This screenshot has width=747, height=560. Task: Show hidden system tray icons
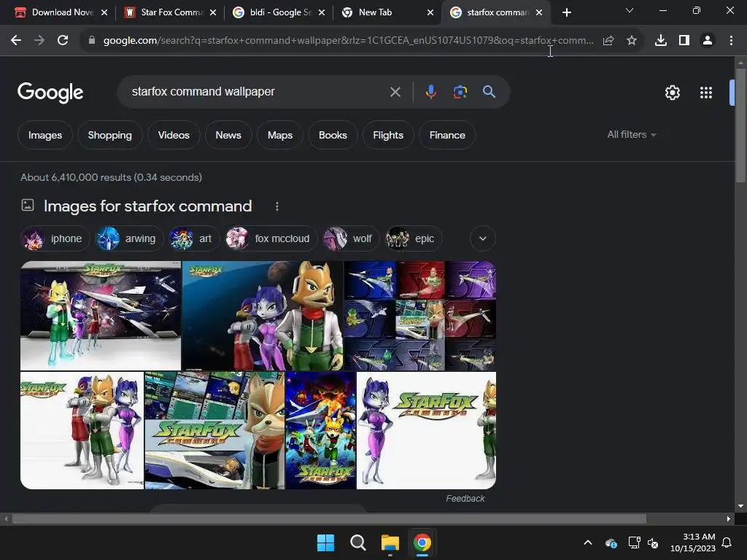coord(588,542)
